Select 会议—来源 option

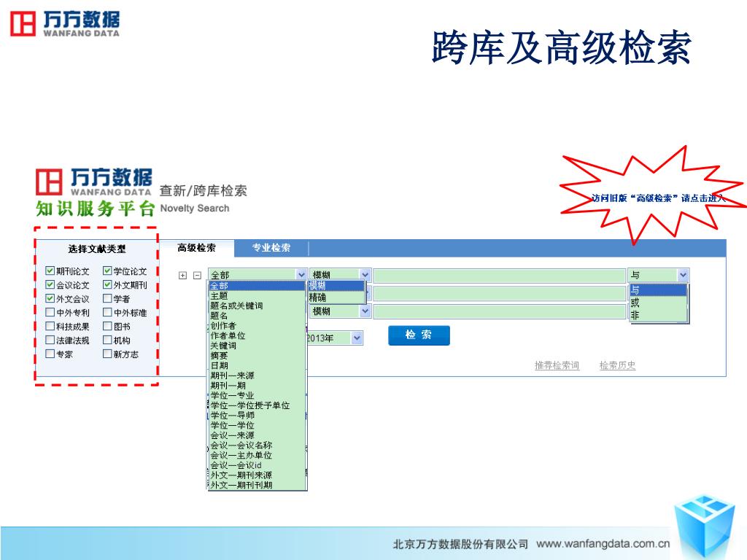[256, 436]
